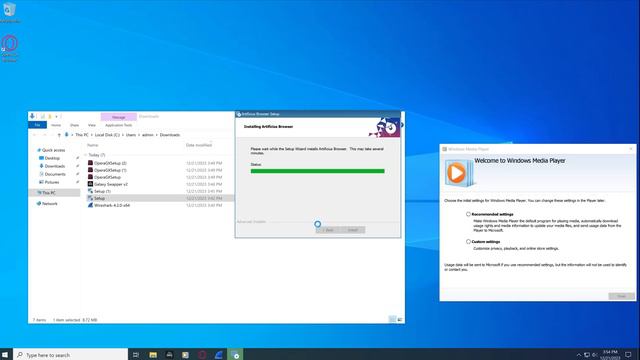This screenshot has height=360, width=640.
Task: Select Network in navigation pane
Action: [50, 203]
